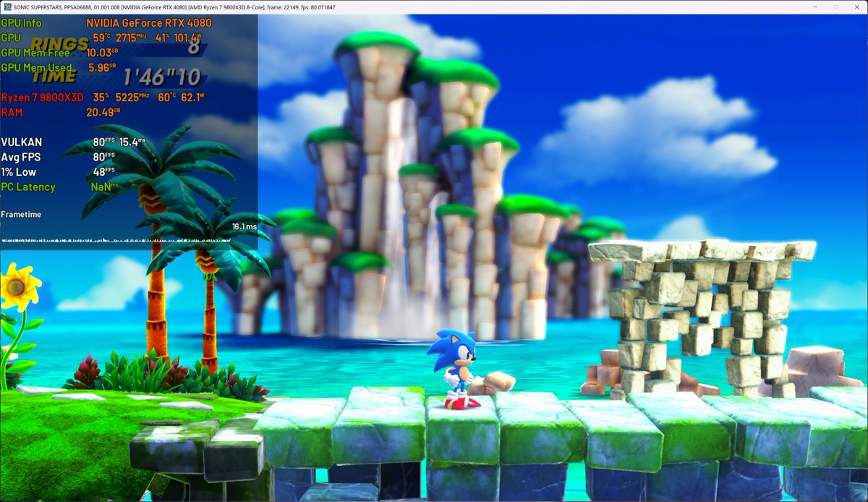Click the 16.1 ms frametime graph value
Image resolution: width=868 pixels, height=502 pixels.
(244, 226)
